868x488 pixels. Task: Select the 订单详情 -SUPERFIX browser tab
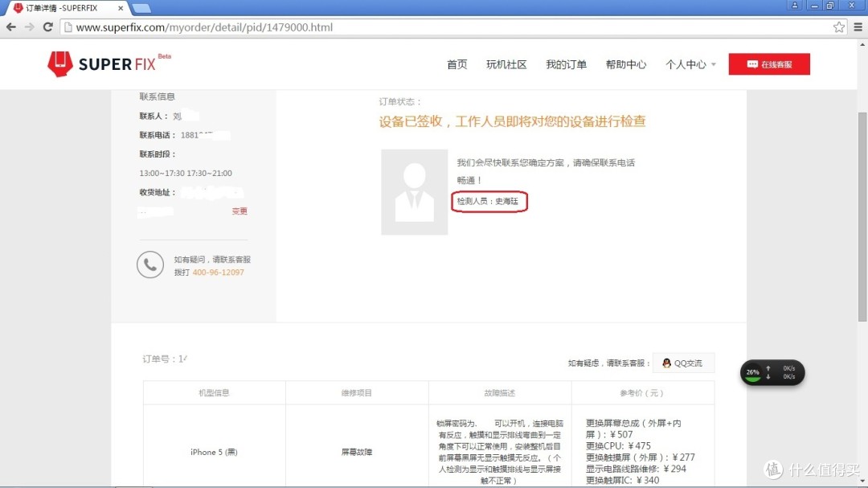coord(67,8)
